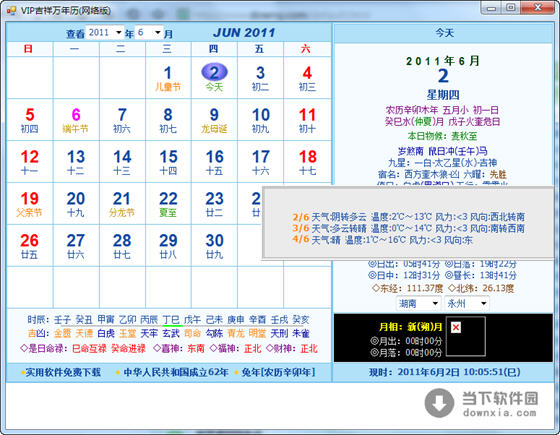Viewport: 560px width, 435px height.
Task: Open the 永州 city dropdown
Action: [x=467, y=304]
